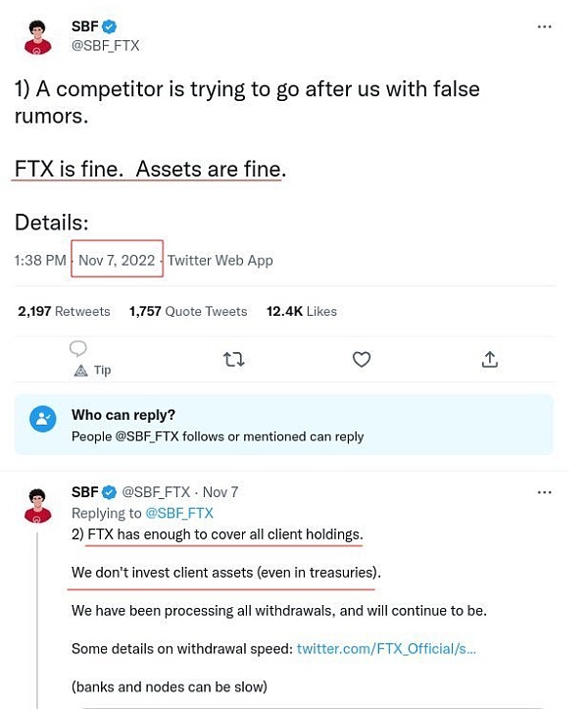Click the @SBF_FTX handle under the name

tap(105, 46)
